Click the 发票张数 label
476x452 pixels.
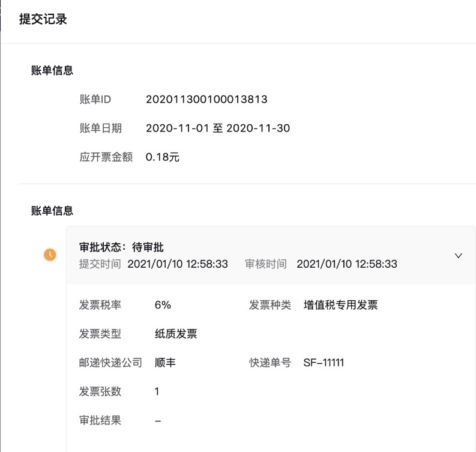tap(100, 391)
